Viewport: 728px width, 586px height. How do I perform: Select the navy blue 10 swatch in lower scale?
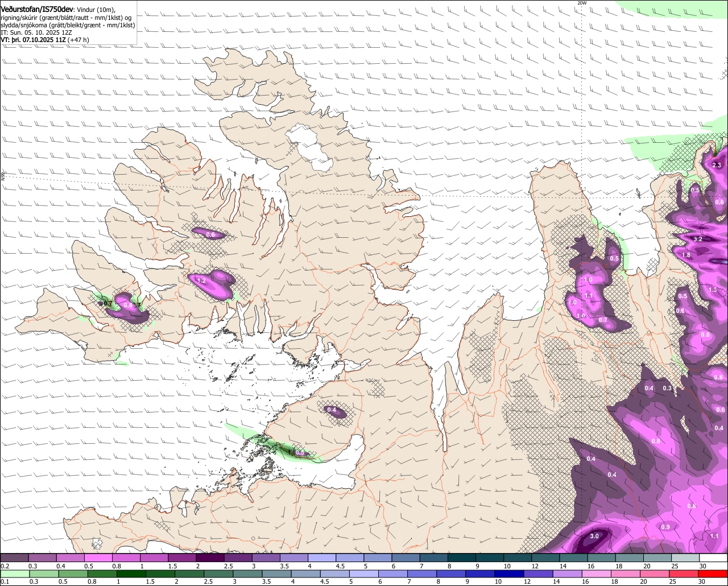pyautogui.click(x=509, y=574)
